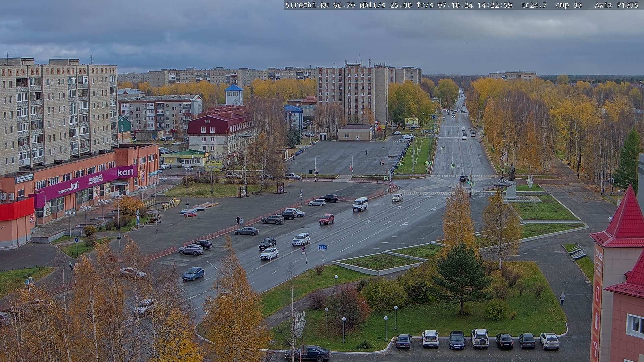Click the "cmp 33" compression value

coord(569,5)
